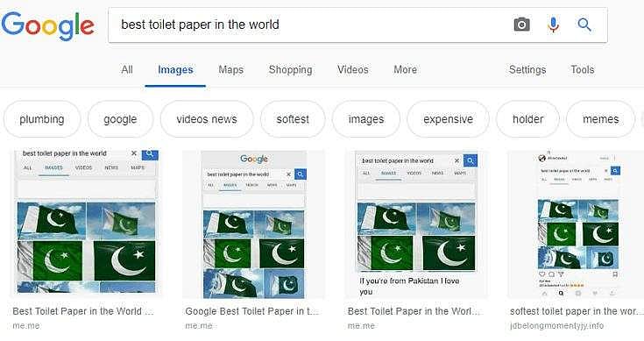Click the blue magnifier search button
This screenshot has width=644, height=341.
tap(584, 25)
